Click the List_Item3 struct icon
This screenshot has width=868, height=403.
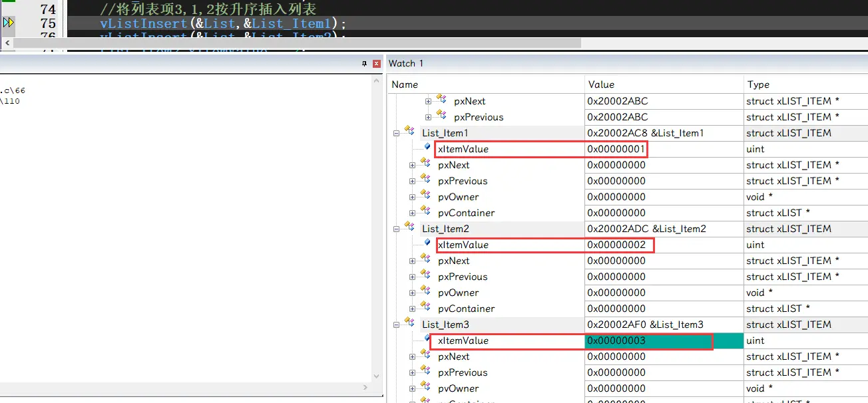pyautogui.click(x=409, y=325)
